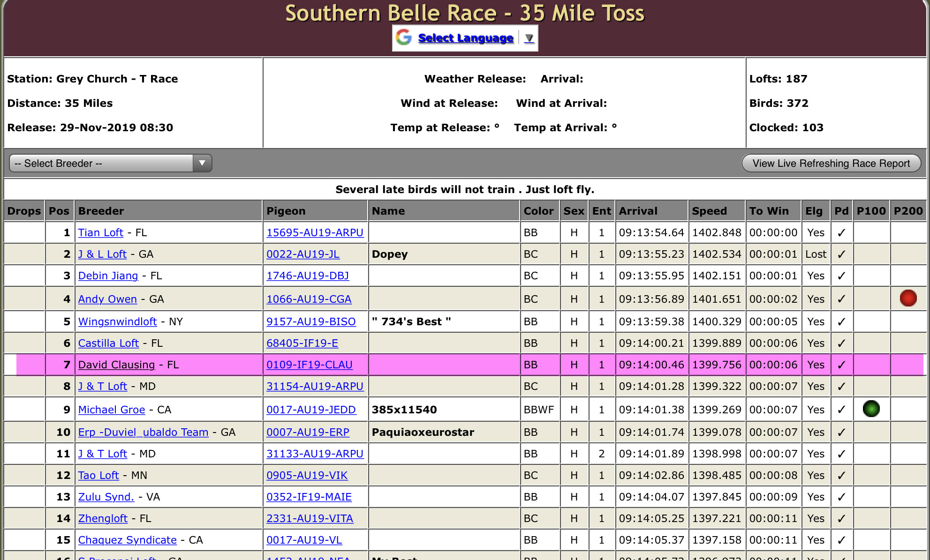
Task: Click paid checkmark in Tian Loft row
Action: click(x=841, y=233)
